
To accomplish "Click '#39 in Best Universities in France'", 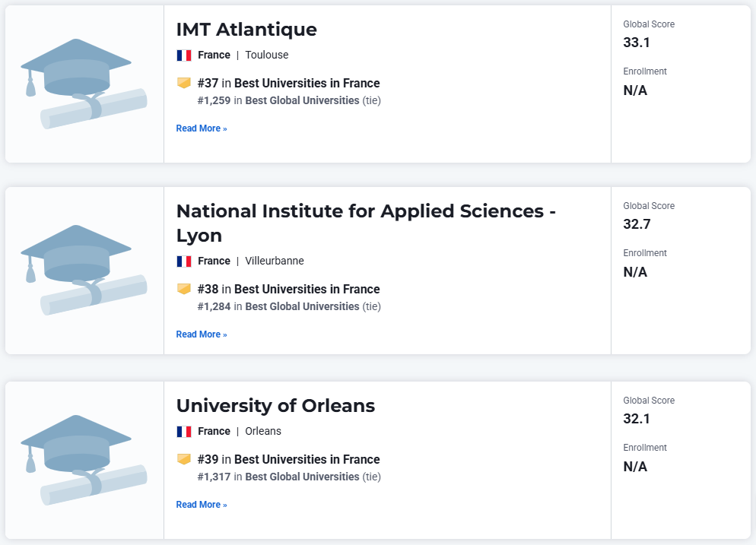I will (x=288, y=459).
